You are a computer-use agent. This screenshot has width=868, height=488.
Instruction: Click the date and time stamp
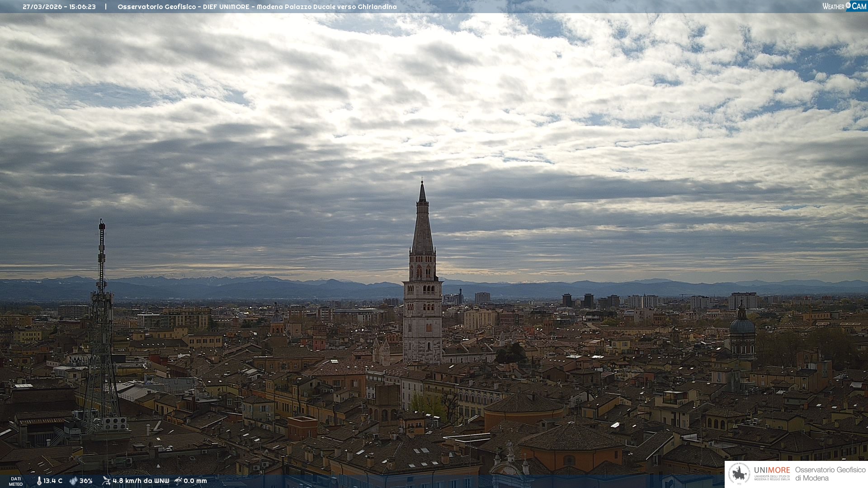(59, 7)
